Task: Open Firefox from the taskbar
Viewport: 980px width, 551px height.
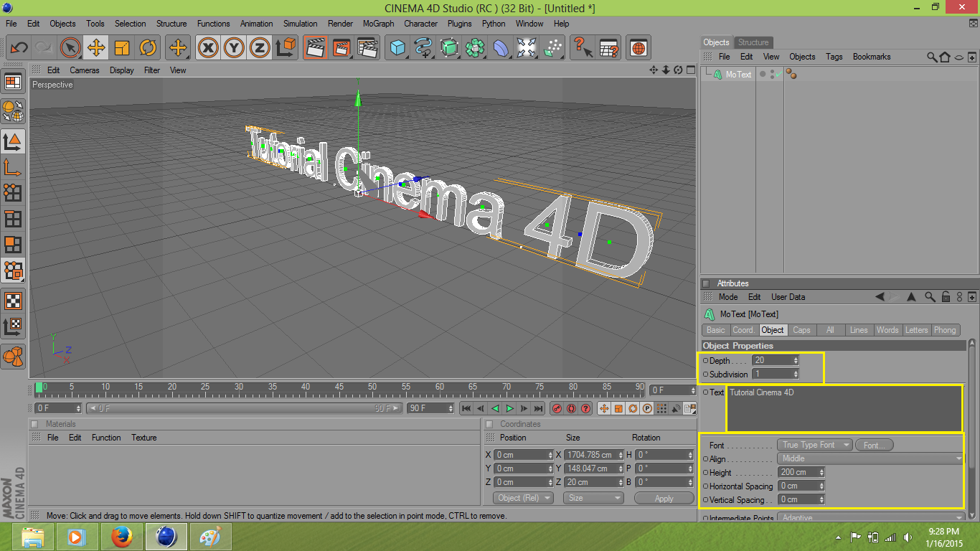Action: point(122,536)
